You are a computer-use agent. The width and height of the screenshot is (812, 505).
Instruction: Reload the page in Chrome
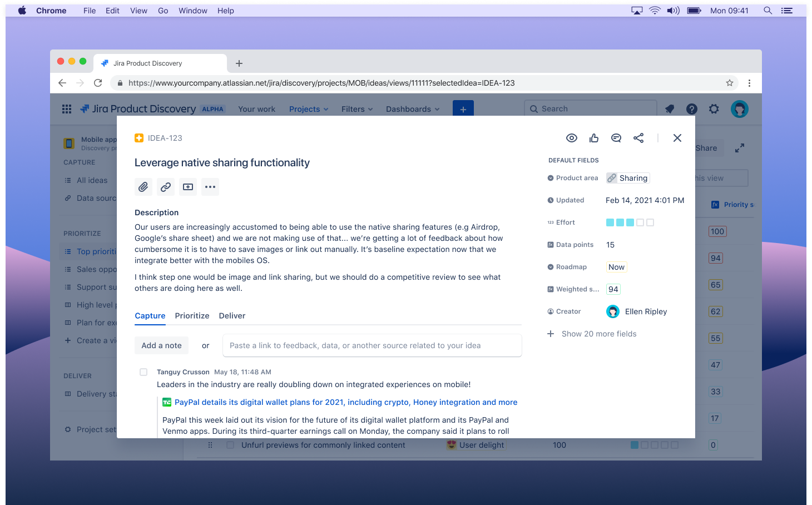tap(98, 83)
